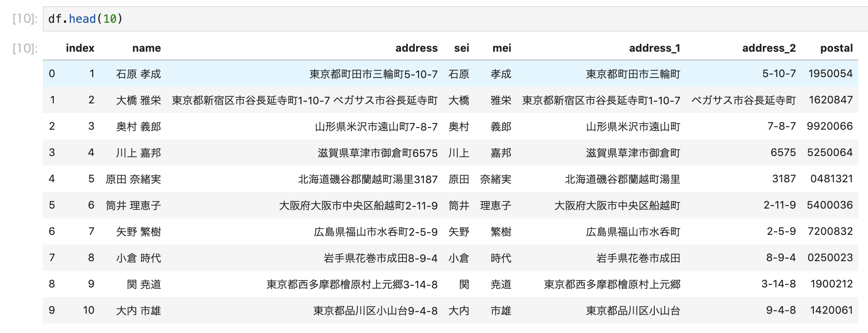Click index value 10 in last row
The image size is (868, 333).
tap(89, 310)
